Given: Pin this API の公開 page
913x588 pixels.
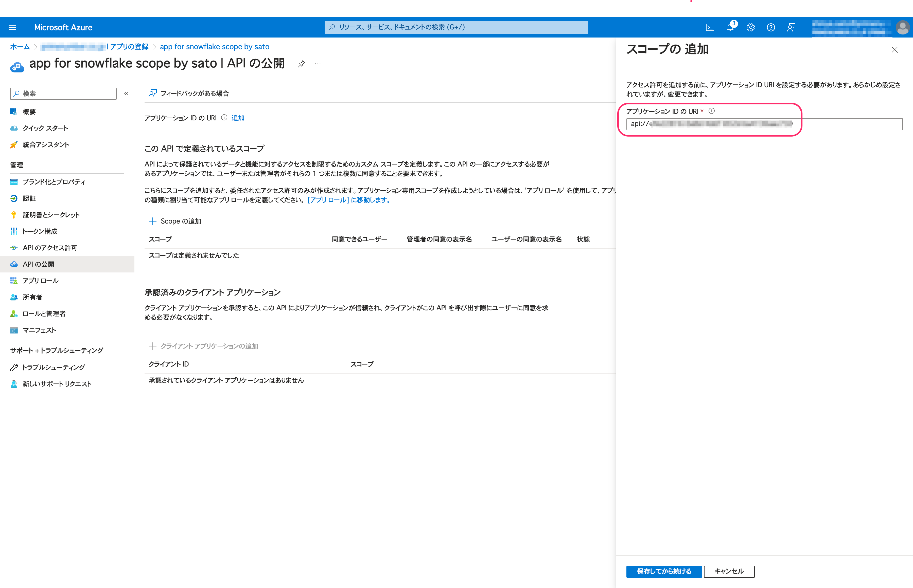Looking at the screenshot, I should [301, 64].
